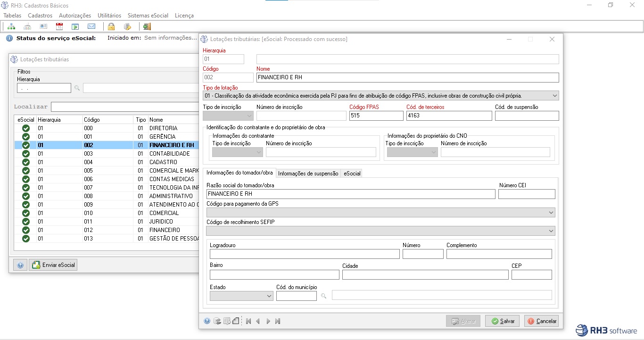Select the CONTABILIDADE row in the list
644x340 pixels.
click(169, 154)
